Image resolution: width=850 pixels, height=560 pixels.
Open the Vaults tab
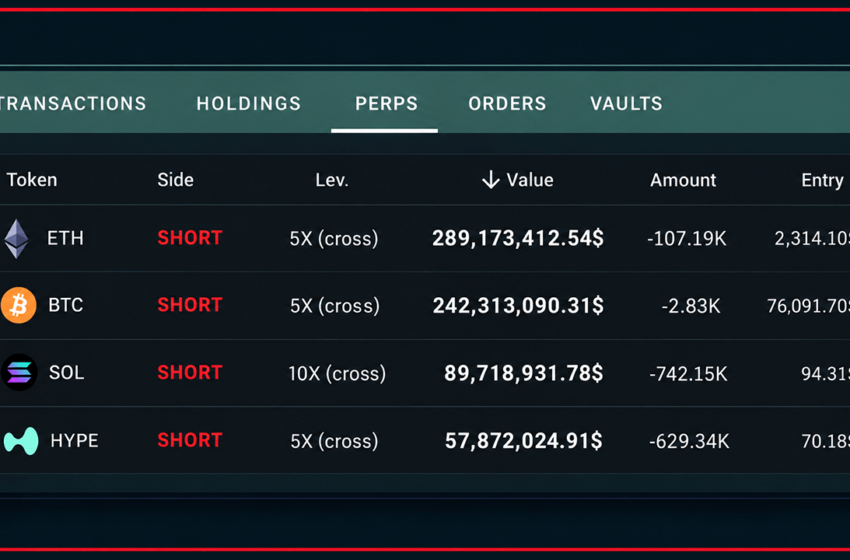tap(627, 104)
